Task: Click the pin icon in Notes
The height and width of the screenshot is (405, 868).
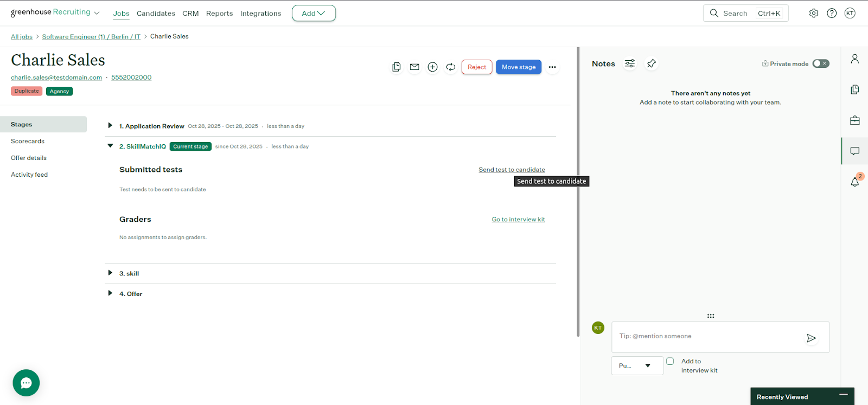Action: pyautogui.click(x=652, y=64)
